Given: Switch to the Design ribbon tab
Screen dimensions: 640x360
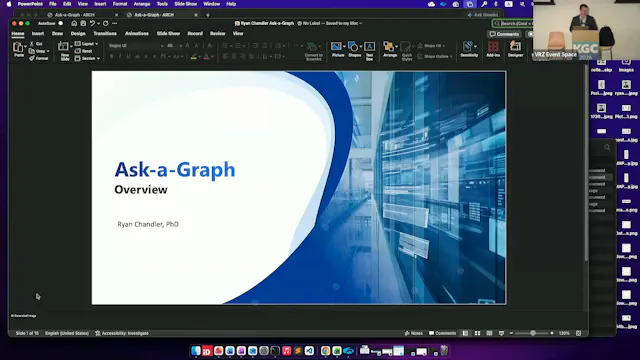Looking at the screenshot, I should [x=78, y=33].
